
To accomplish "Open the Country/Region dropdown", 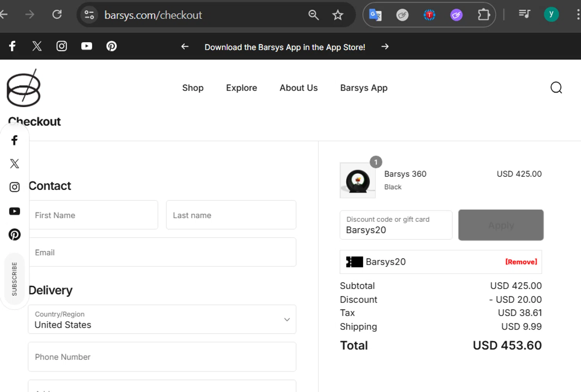I will coord(162,319).
